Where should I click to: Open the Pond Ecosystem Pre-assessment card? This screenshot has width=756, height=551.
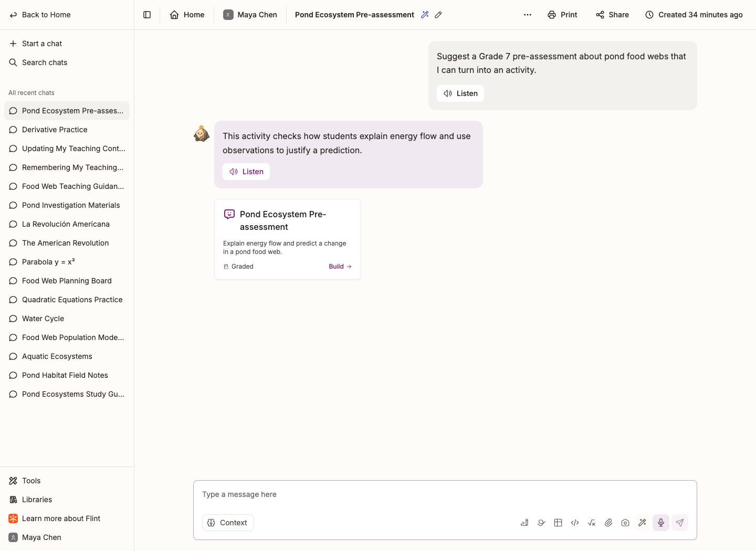pos(288,239)
